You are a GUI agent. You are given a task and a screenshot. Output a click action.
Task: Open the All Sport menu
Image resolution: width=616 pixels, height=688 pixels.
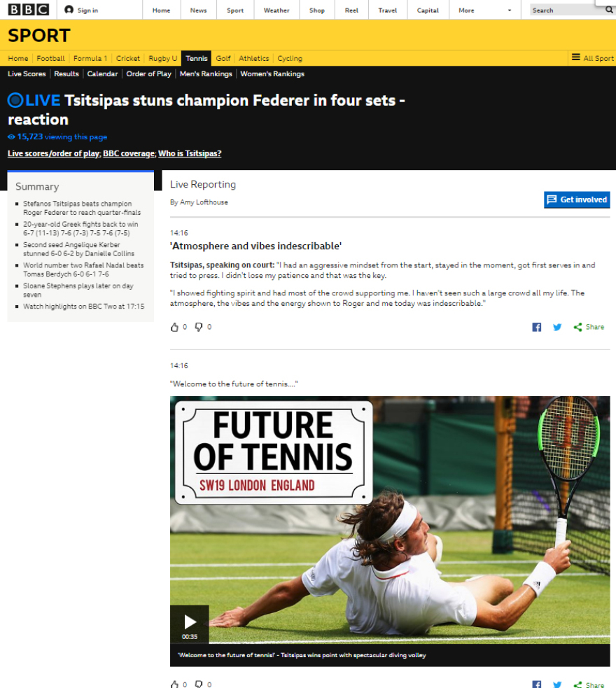pos(592,58)
